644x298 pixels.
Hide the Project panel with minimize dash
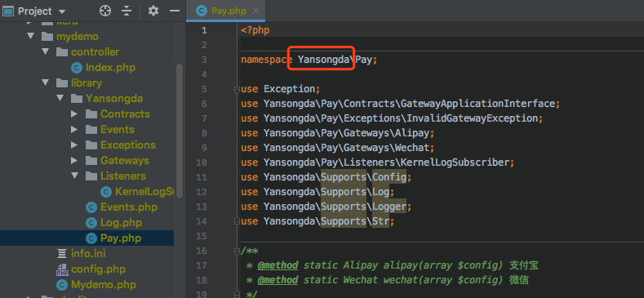pos(175,11)
